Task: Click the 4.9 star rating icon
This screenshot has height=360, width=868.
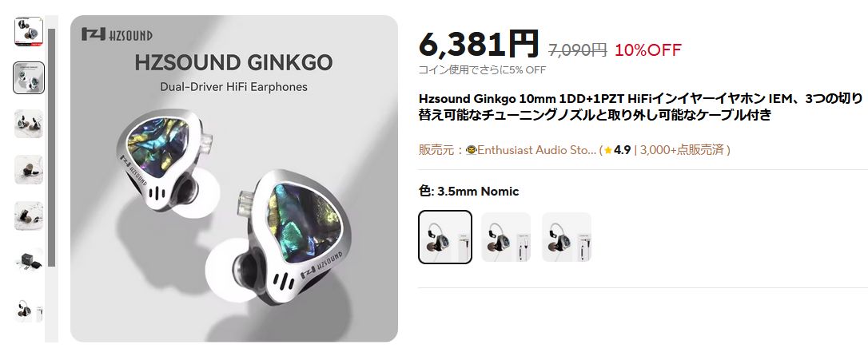Action: 607,150
